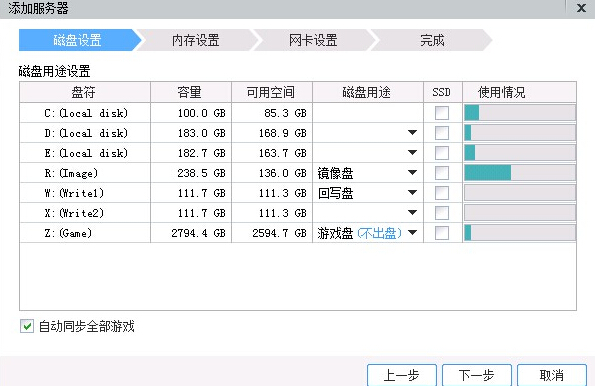Uncheck 自动同步全部游戏 option
595x386 pixels.
pos(27,326)
